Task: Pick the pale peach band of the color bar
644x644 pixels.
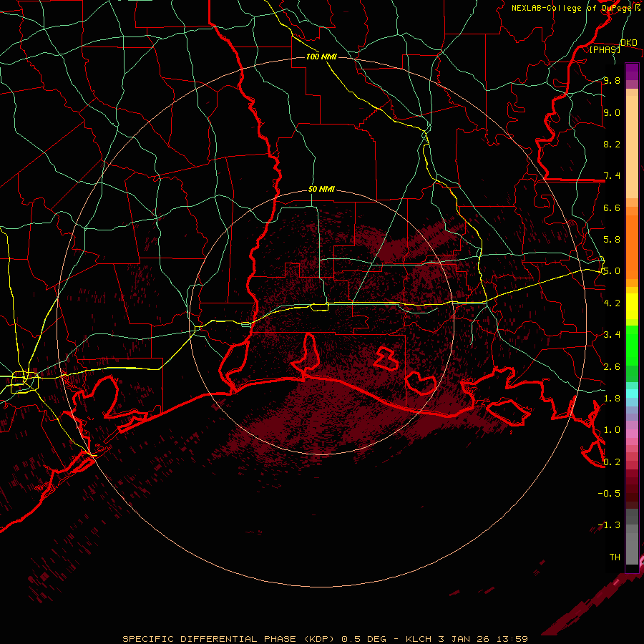Action: click(632, 147)
